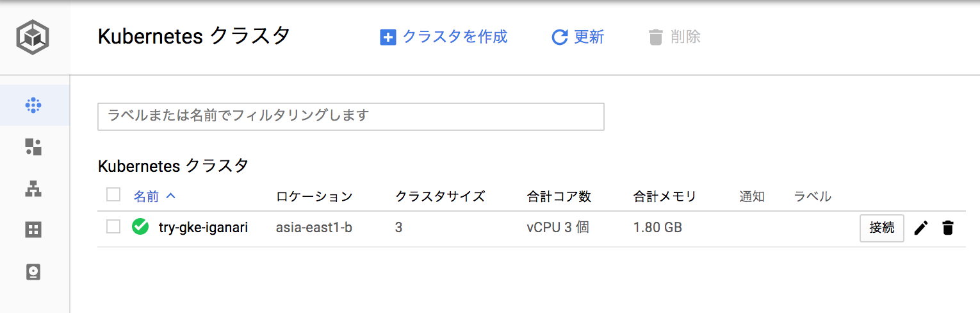Image resolution: width=980 pixels, height=313 pixels.
Task: Click the vCPU 3 個 cell
Action: (557, 228)
